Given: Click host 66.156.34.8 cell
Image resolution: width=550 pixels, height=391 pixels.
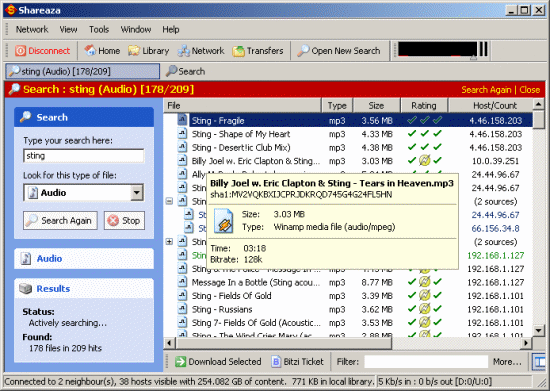Looking at the screenshot, I should point(495,229).
